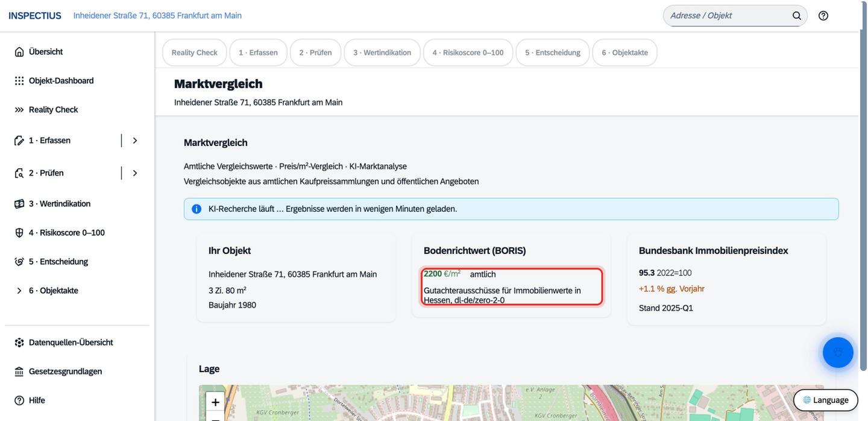Switch to the 2 · Prüfen tab
This screenshot has height=421, width=868.
[316, 52]
